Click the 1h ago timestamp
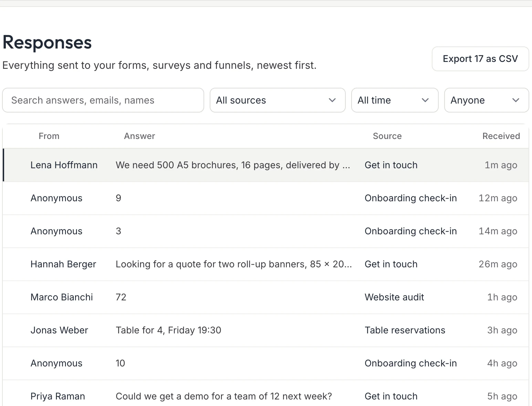This screenshot has width=532, height=406. tap(502, 297)
